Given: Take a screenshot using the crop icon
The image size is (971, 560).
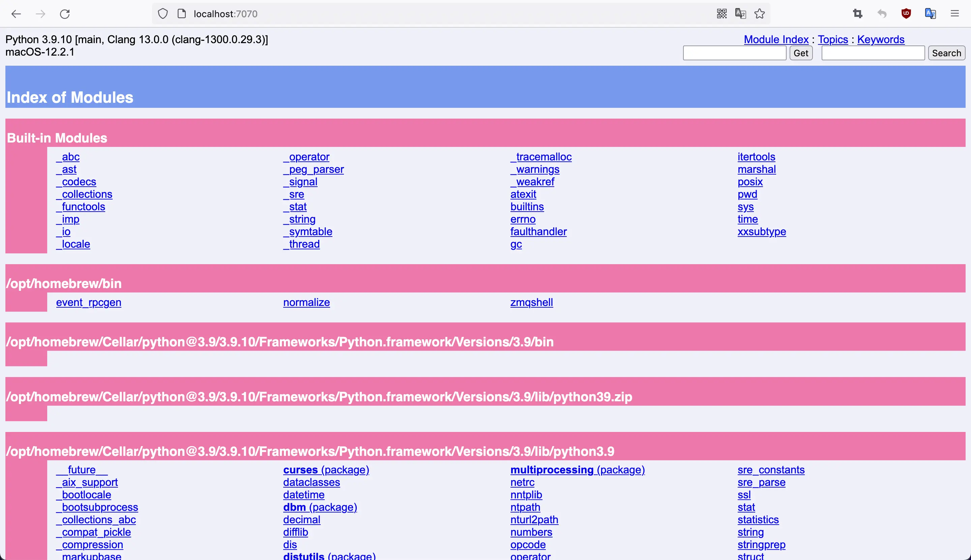Looking at the screenshot, I should pos(857,14).
